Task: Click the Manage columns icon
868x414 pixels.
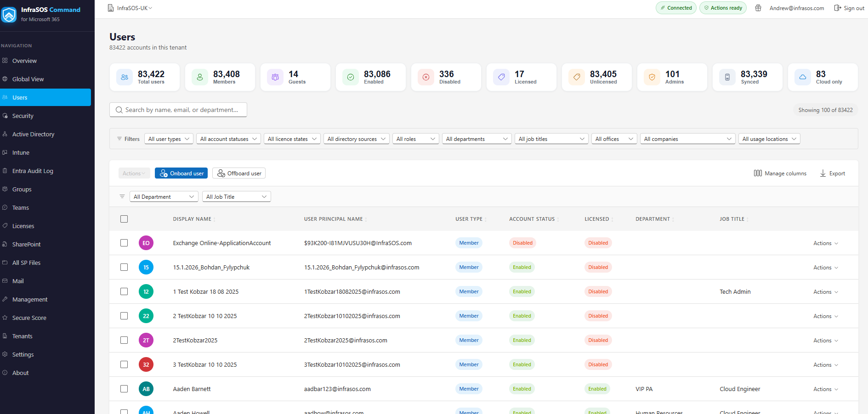Action: 758,173
